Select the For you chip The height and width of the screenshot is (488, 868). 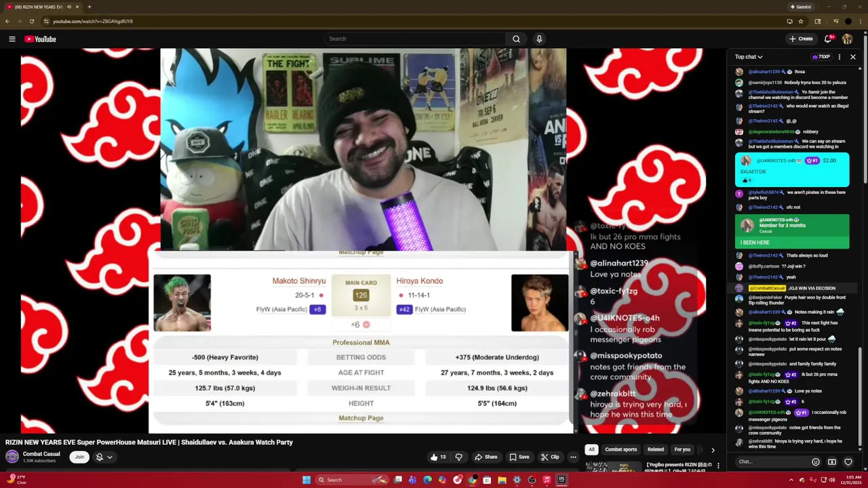tap(682, 449)
